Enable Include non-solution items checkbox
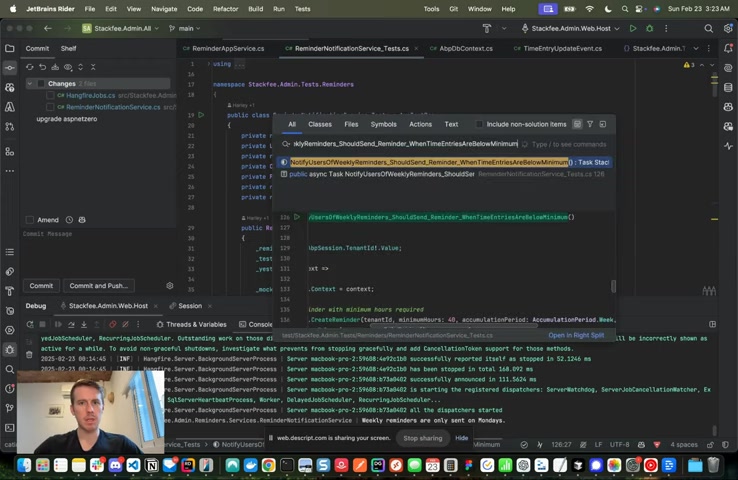This screenshot has width=738, height=480. pyautogui.click(x=479, y=124)
